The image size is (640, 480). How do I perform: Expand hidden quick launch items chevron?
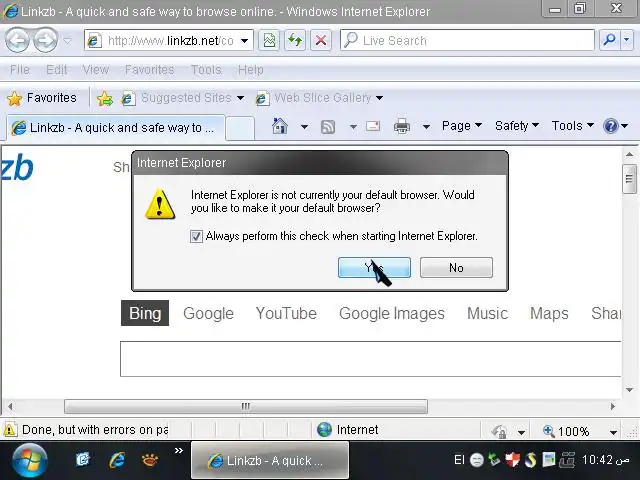tap(179, 451)
